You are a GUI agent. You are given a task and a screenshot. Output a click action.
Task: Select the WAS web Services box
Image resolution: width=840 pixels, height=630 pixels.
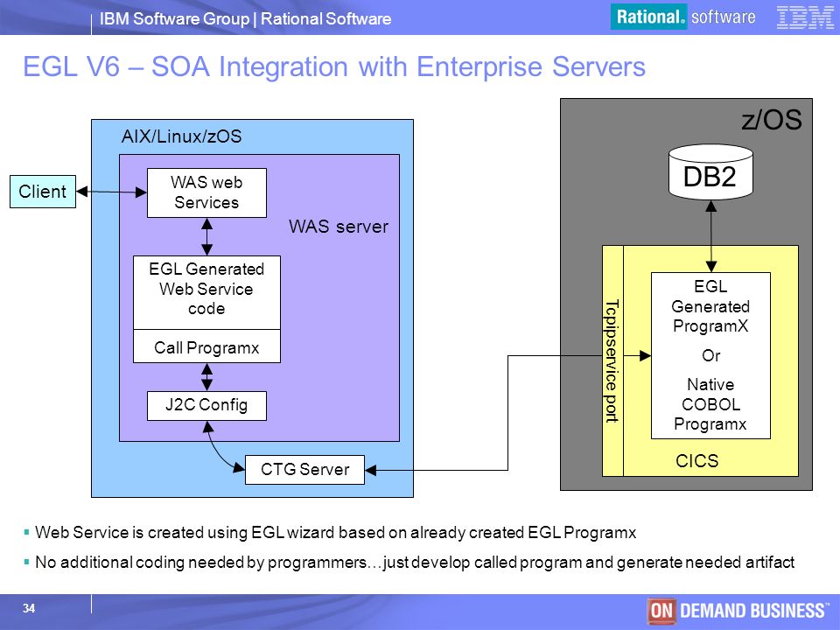tap(206, 192)
